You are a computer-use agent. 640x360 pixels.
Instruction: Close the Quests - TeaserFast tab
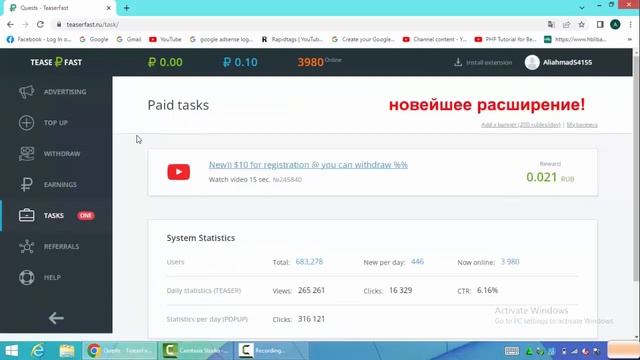pyautogui.click(x=109, y=8)
